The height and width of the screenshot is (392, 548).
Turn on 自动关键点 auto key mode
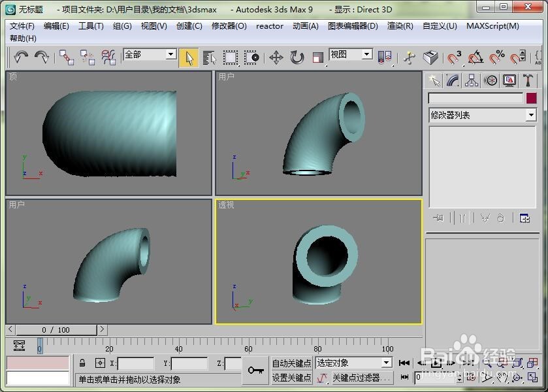(x=291, y=363)
